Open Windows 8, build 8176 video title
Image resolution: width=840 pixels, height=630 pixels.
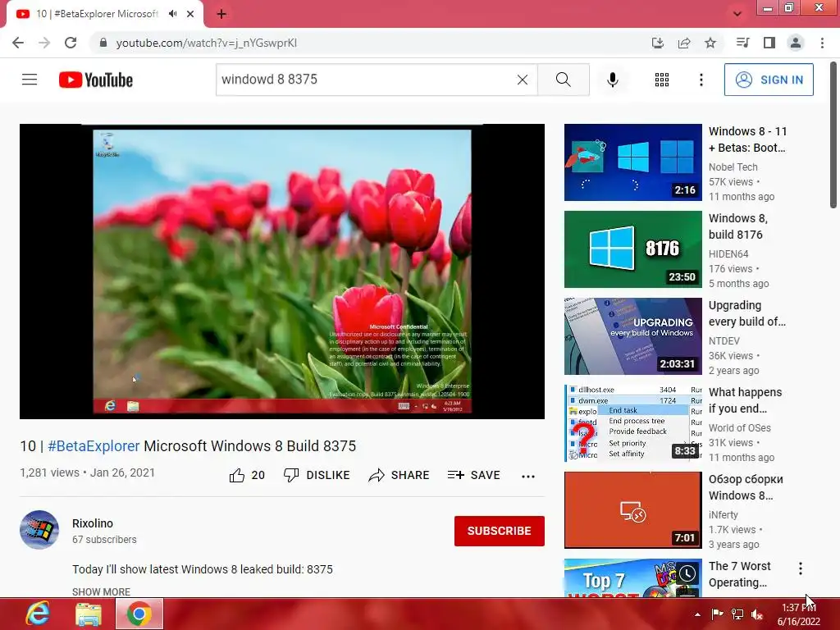738,226
